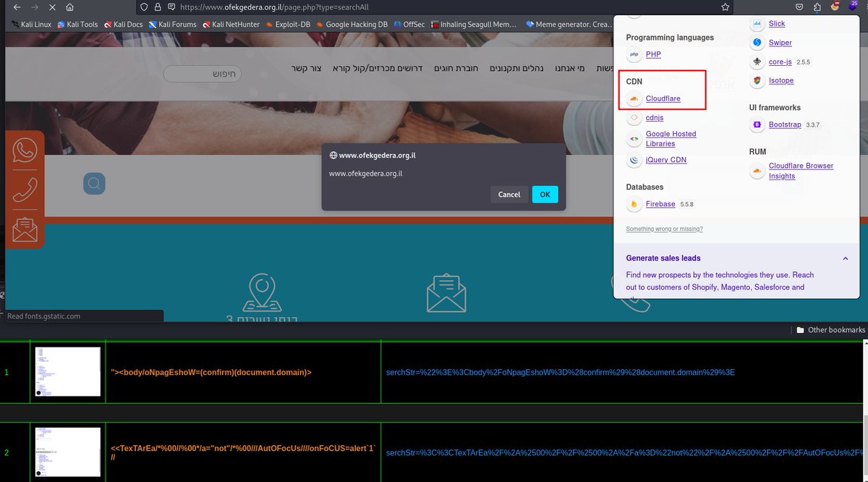The height and width of the screenshot is (482, 868).
Task: Open the Kali Linux bookmark
Action: [32, 24]
